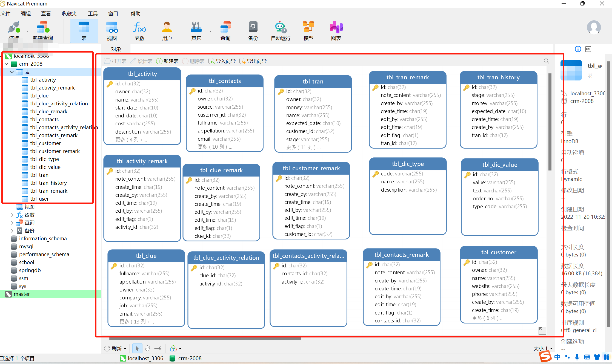Open the 模型 (Model) toolbar icon

click(x=308, y=31)
